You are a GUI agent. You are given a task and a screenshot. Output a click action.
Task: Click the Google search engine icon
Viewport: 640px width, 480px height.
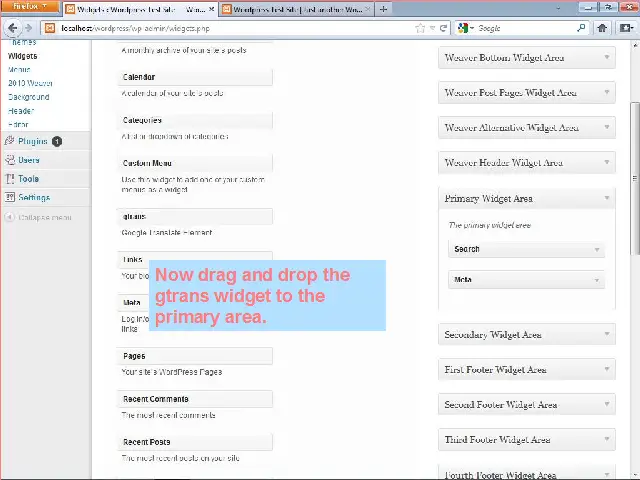[x=463, y=28]
